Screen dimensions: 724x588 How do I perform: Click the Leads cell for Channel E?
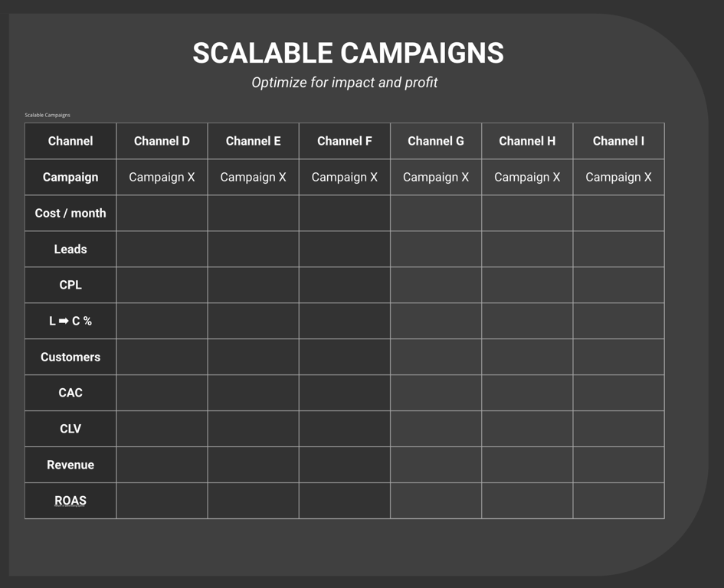253,249
